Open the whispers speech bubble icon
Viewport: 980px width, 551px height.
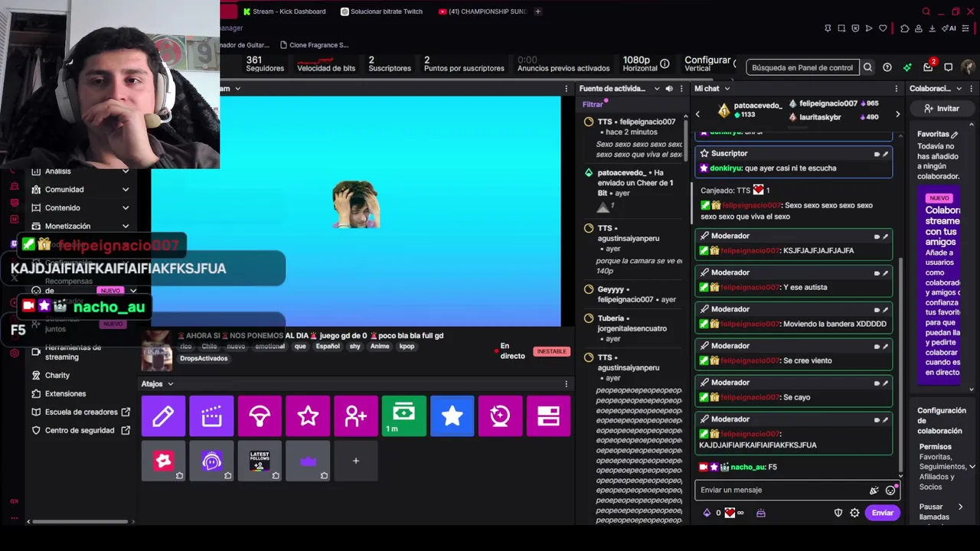[949, 67]
